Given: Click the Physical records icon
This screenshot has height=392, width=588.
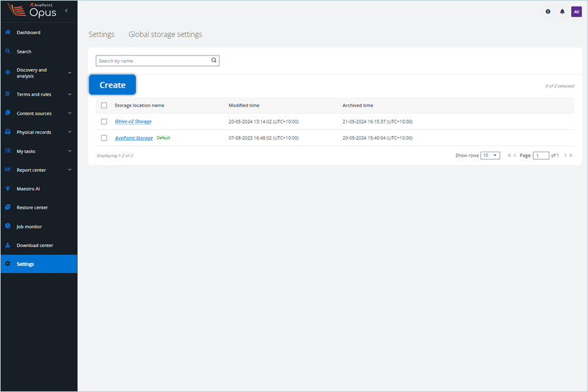Looking at the screenshot, I should coord(7,132).
